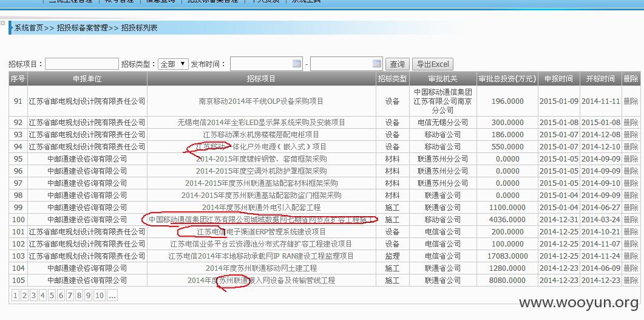Screen dimensions: 644x320
Task: Click the 申报单位 column header
Action: (x=87, y=78)
